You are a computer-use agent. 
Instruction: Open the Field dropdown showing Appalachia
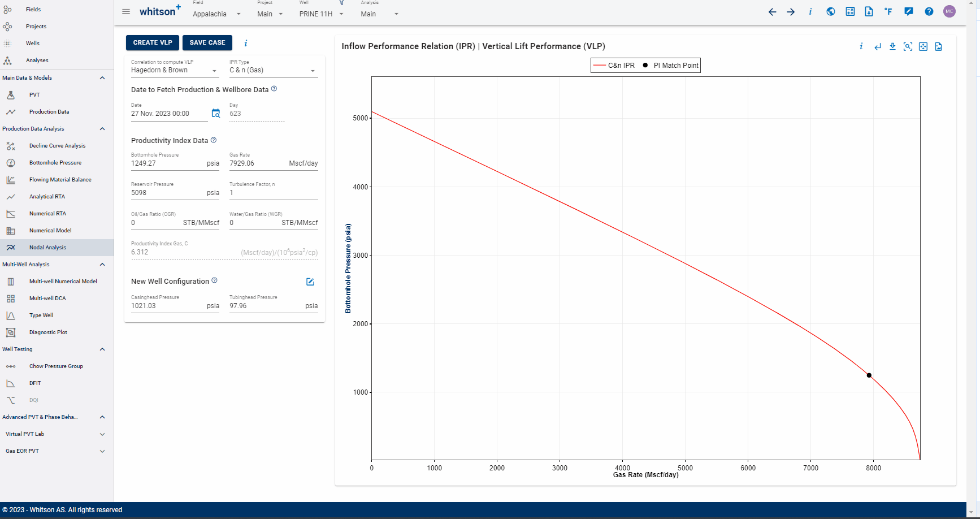point(216,14)
